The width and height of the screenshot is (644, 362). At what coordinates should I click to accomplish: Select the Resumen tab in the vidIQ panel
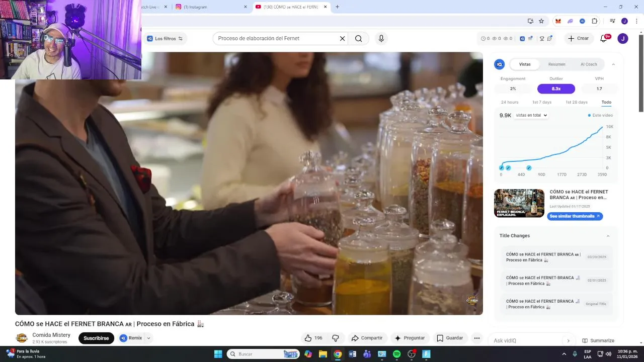click(556, 64)
